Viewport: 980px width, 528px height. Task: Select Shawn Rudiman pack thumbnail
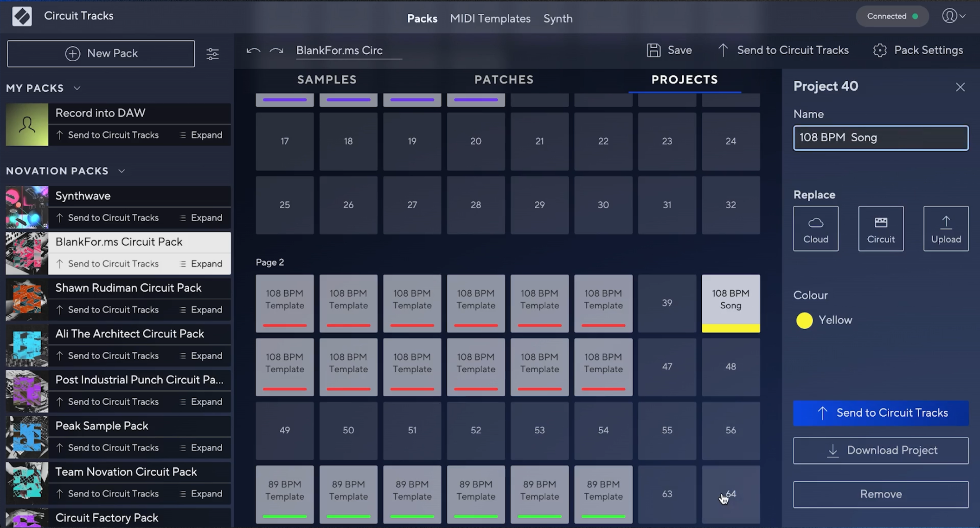click(x=27, y=299)
